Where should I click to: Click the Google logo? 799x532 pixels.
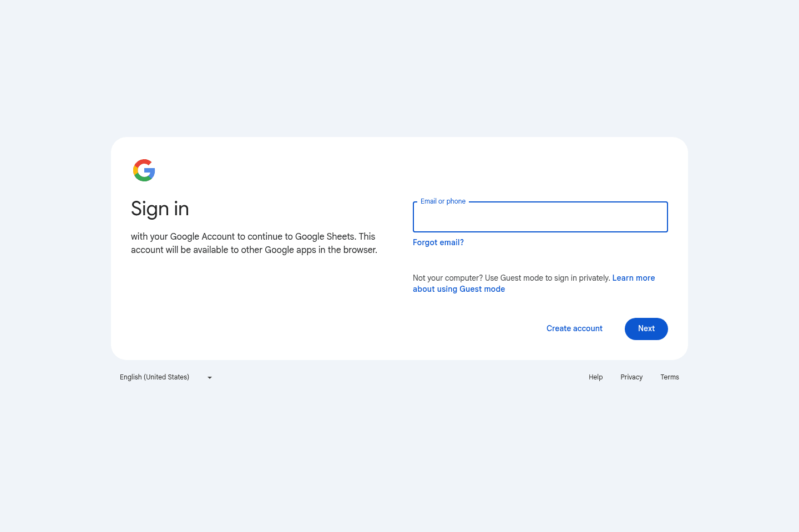[144, 170]
